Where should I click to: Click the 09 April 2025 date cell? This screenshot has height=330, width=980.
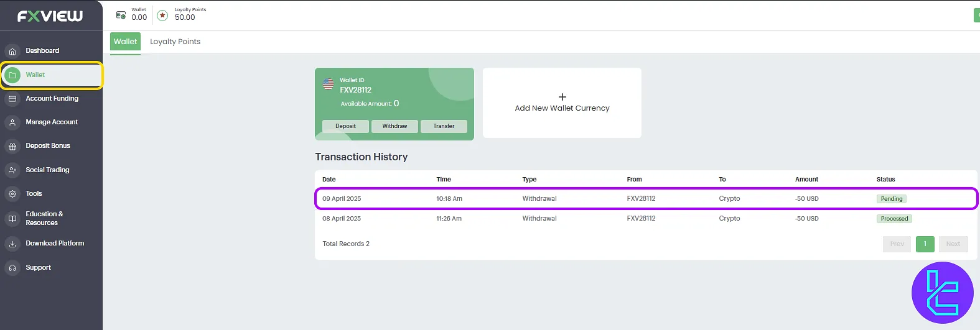[x=342, y=199]
